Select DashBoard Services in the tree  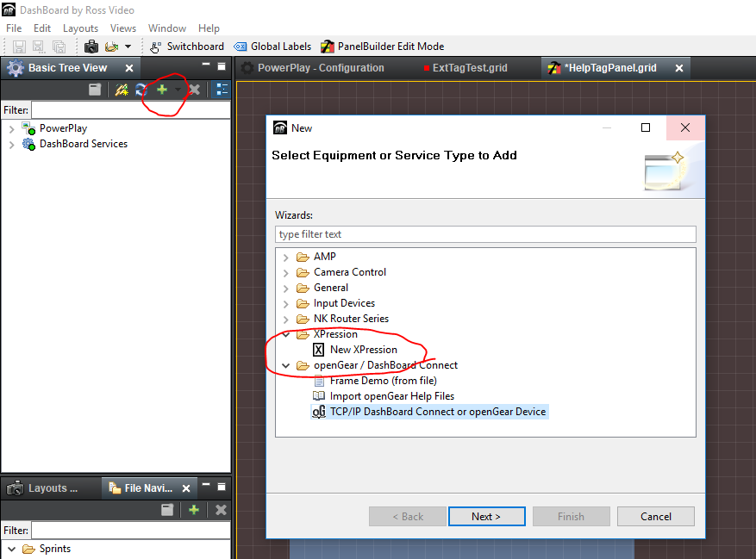84,144
